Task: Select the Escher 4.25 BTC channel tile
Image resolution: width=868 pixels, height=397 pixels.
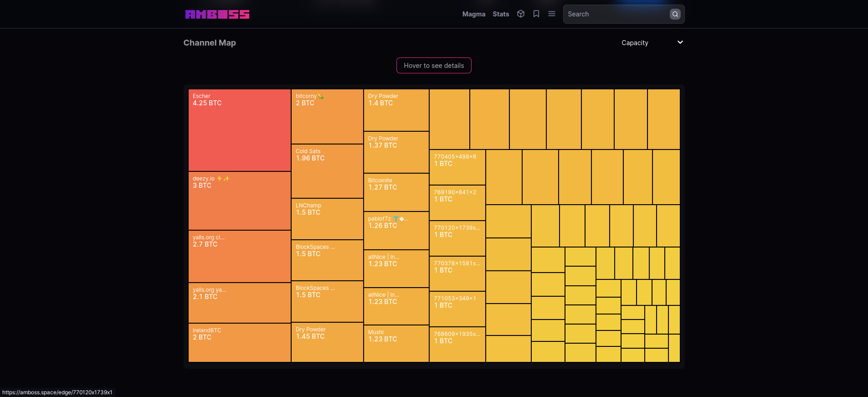Action: click(x=239, y=130)
